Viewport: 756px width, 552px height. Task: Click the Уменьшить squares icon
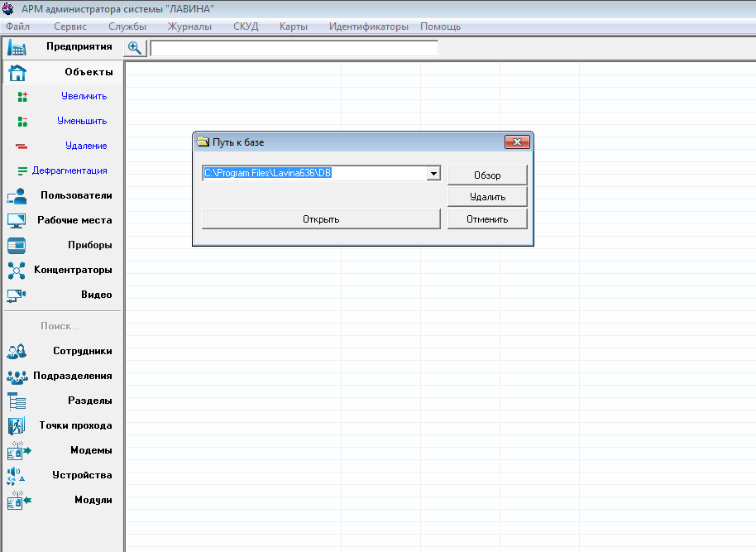tap(22, 121)
